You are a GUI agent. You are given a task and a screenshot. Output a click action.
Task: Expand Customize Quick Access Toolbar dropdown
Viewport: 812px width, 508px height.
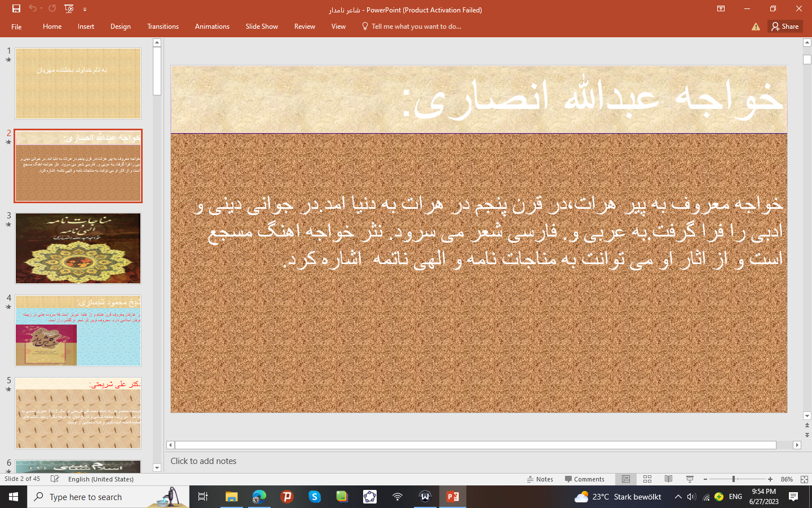click(x=85, y=9)
